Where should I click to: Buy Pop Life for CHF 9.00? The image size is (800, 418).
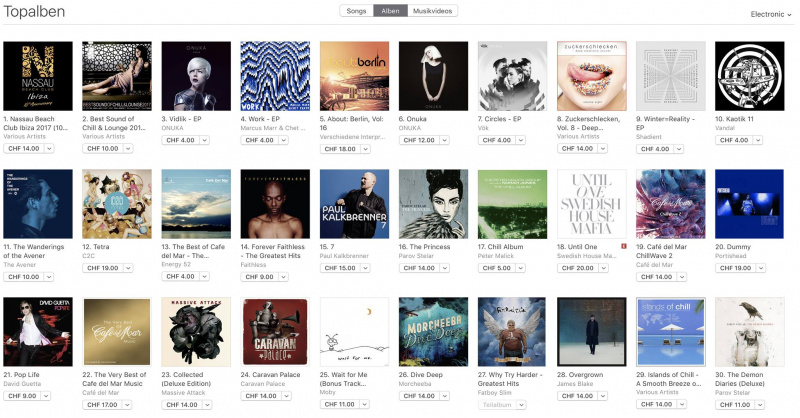click(x=22, y=396)
